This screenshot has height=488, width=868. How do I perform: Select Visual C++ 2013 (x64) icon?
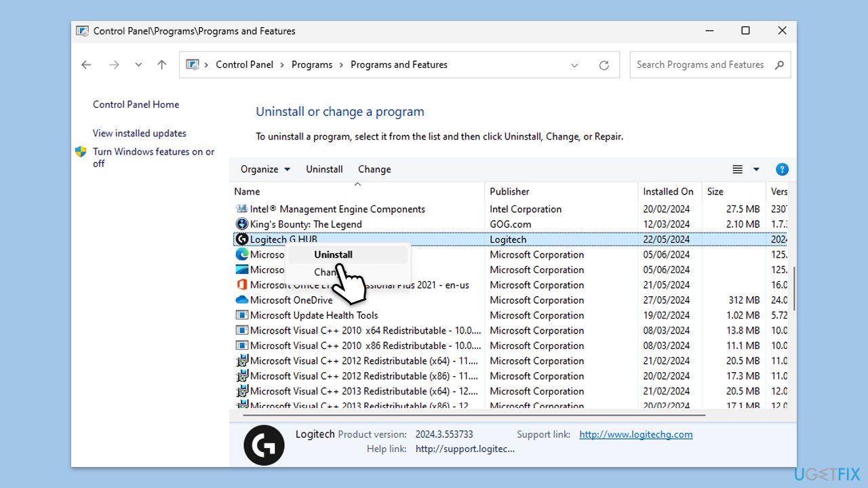tap(241, 391)
